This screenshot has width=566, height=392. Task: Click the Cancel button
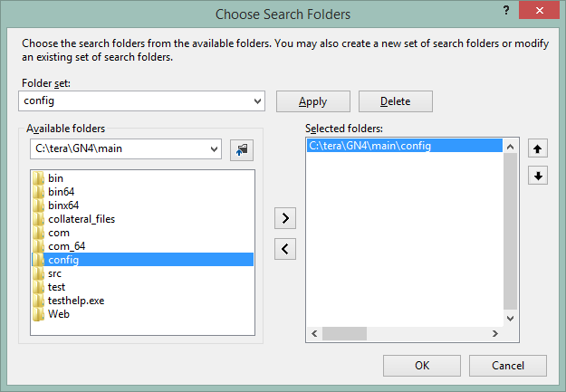point(508,366)
